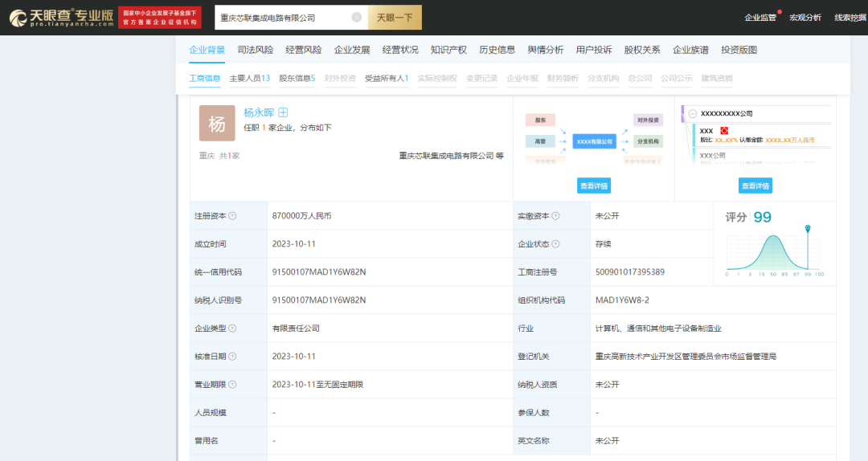Click the info icon beside 核准日期

pos(232,357)
